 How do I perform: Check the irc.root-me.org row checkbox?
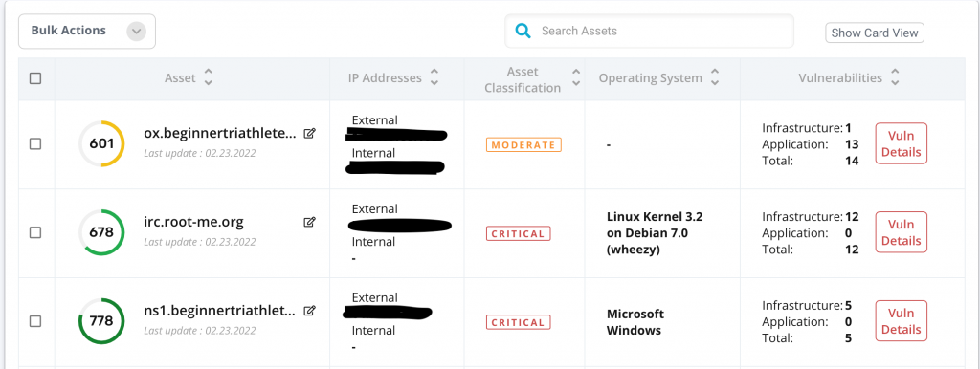point(35,232)
